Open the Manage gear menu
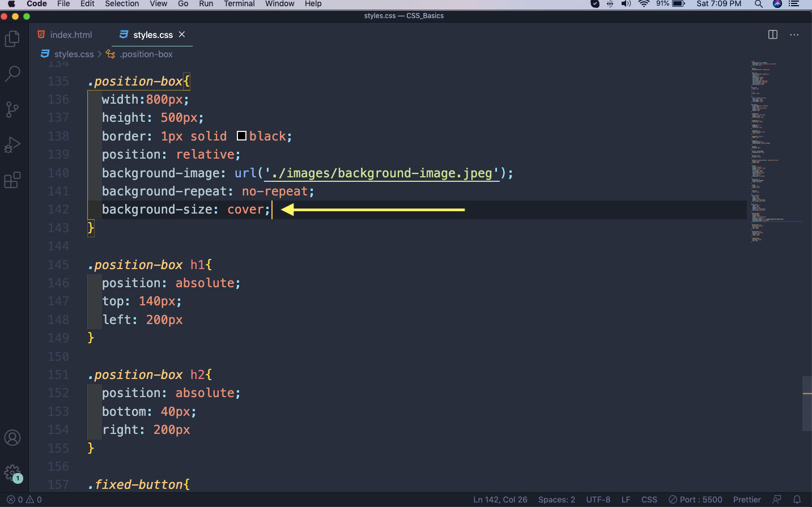The width and height of the screenshot is (812, 507). 12,473
